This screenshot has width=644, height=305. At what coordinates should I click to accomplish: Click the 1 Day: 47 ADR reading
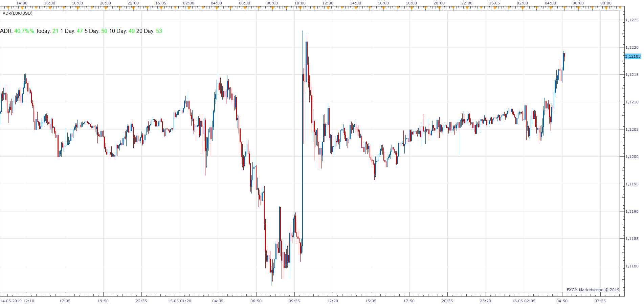pos(71,31)
